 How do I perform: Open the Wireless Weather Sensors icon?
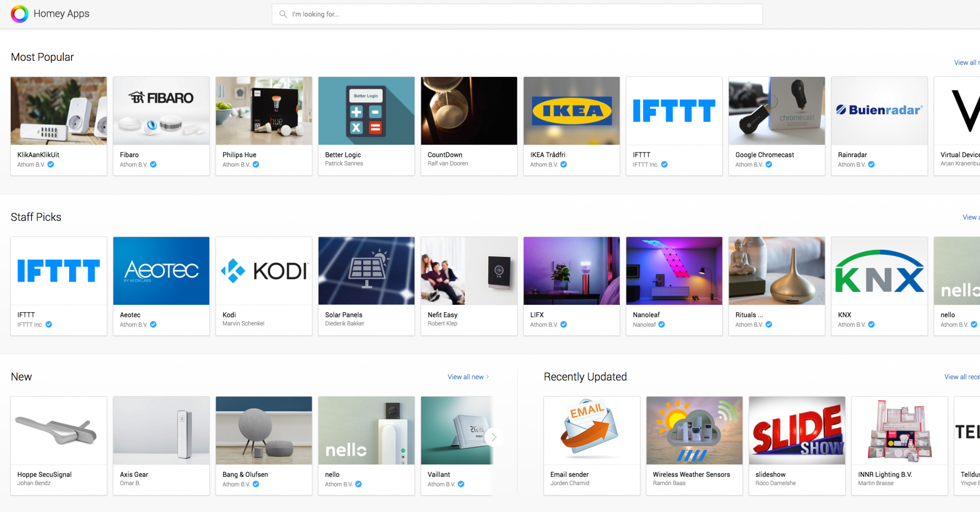(694, 431)
